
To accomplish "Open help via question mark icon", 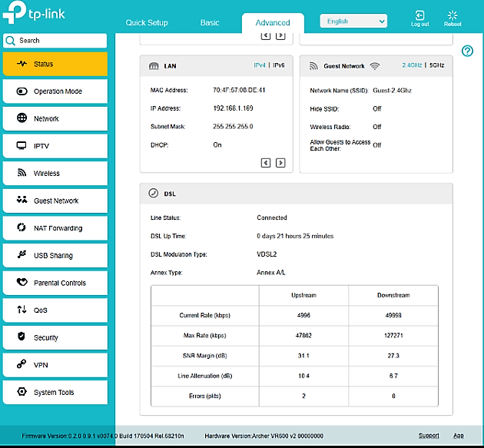I will pyautogui.click(x=467, y=51).
